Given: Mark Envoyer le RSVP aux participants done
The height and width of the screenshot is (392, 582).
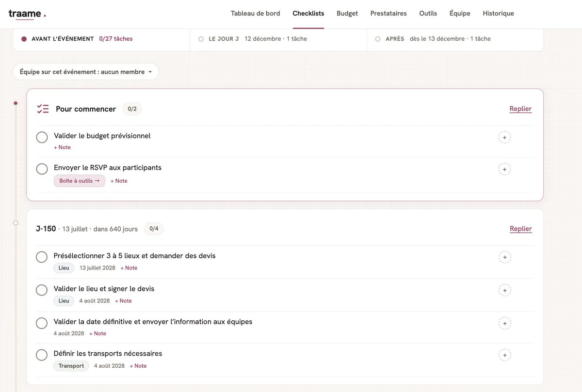Looking at the screenshot, I should point(42,169).
